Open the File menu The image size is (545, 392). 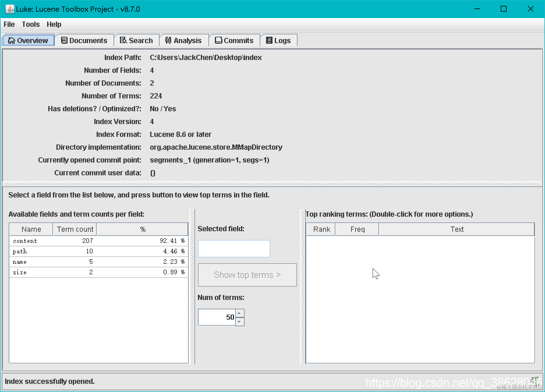coord(9,24)
